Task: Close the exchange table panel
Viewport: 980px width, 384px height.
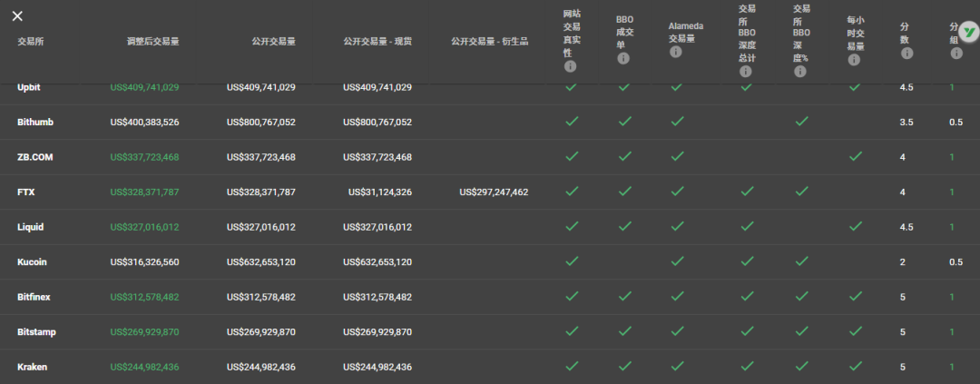Action: [18, 16]
